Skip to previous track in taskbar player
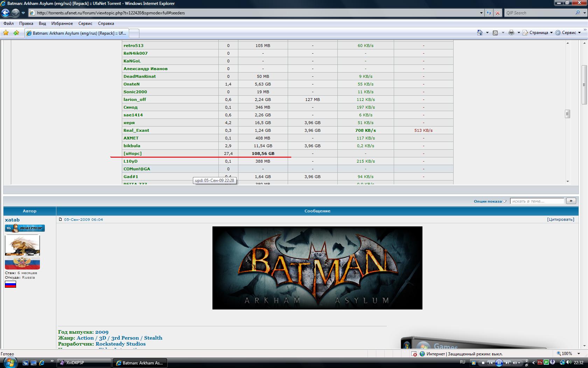Screen dimensions: 588x368 tap(491, 363)
